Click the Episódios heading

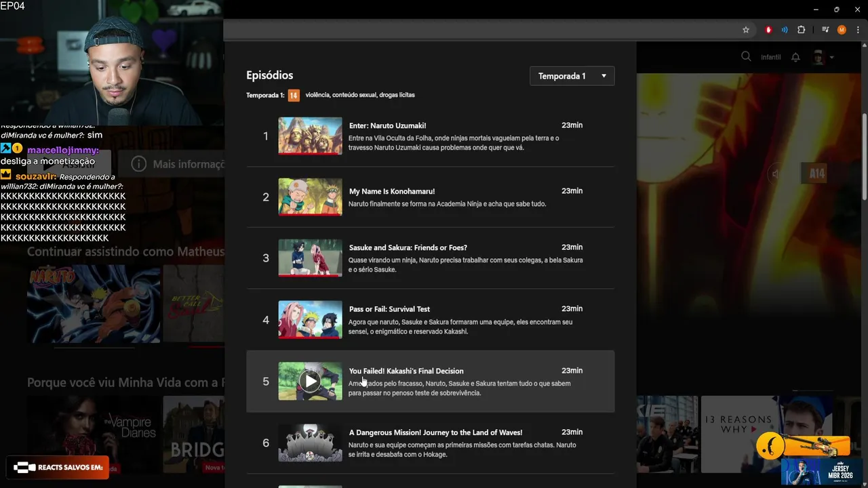(270, 75)
